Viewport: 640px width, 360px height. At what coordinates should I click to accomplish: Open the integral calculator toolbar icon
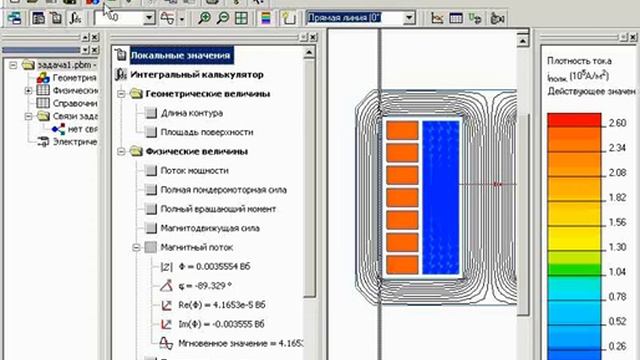pos(75,18)
